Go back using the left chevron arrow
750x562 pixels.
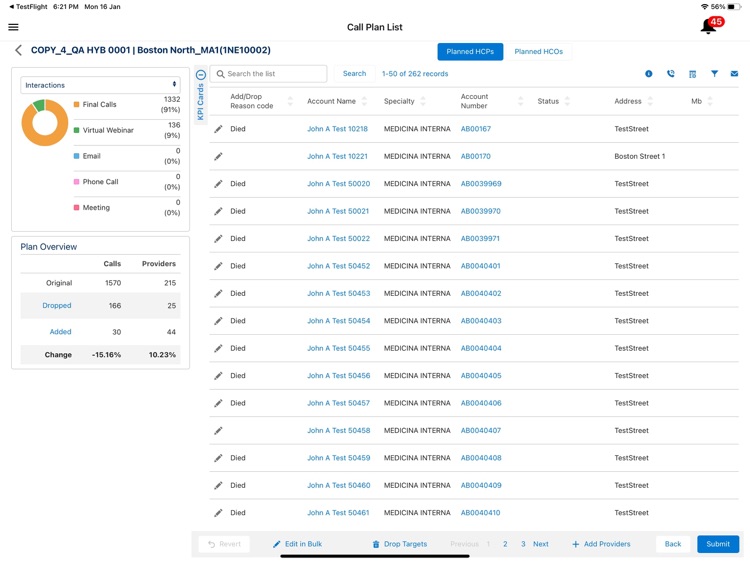pyautogui.click(x=18, y=50)
